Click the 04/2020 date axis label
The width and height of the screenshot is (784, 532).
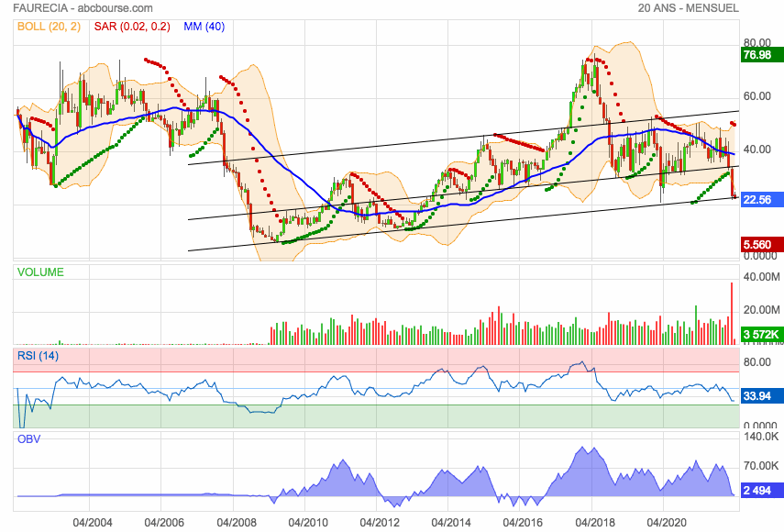666,523
